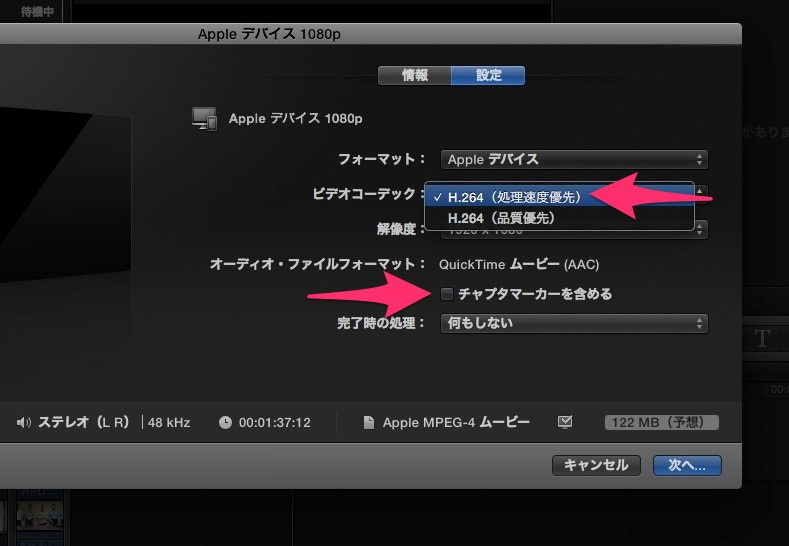Click the 次へ... button

tap(687, 465)
